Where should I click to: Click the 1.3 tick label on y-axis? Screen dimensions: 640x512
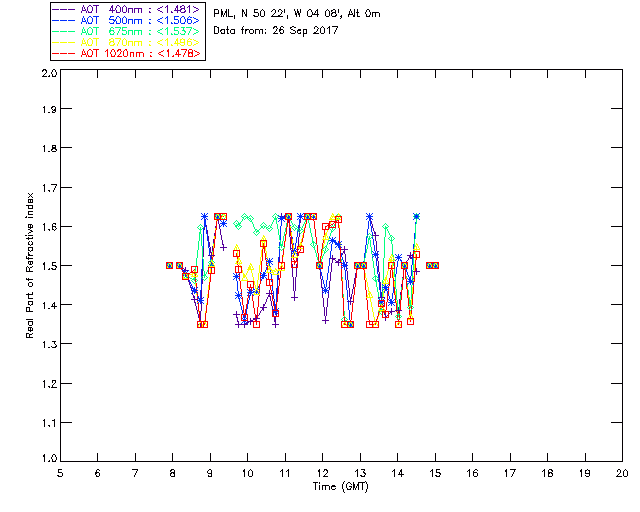47,344
